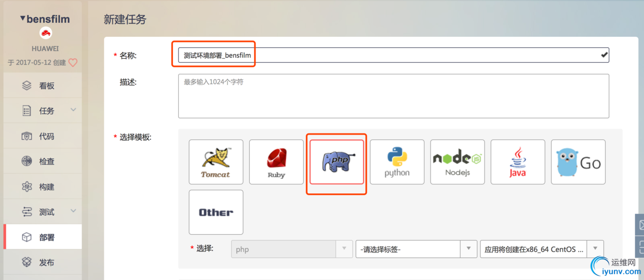The width and height of the screenshot is (644, 280).
Task: Click the 测试 flow icon
Action: point(27,212)
